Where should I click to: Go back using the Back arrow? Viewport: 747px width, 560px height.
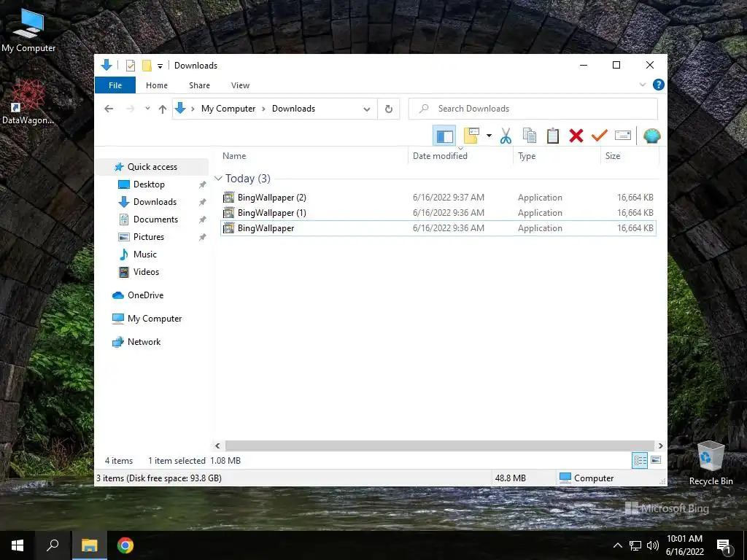pos(109,109)
